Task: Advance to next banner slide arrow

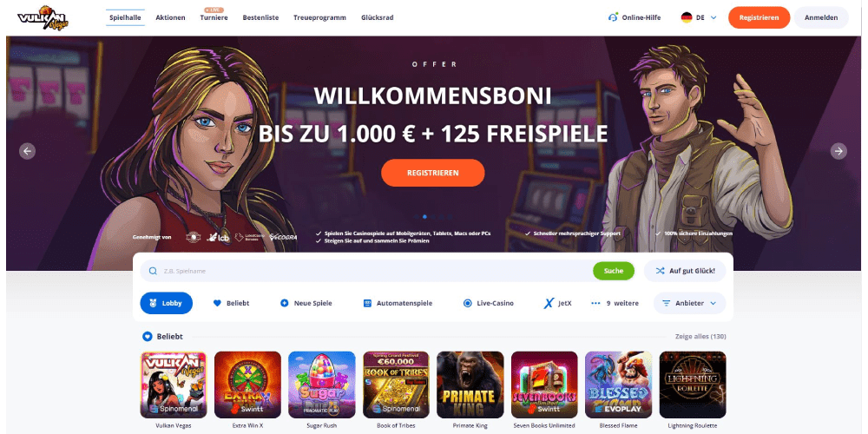Action: click(838, 150)
